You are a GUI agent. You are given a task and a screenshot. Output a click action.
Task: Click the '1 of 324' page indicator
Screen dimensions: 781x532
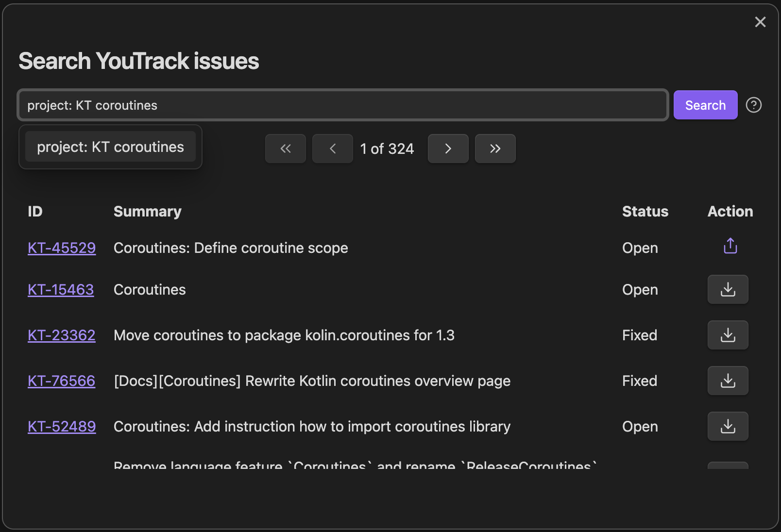pyautogui.click(x=387, y=149)
